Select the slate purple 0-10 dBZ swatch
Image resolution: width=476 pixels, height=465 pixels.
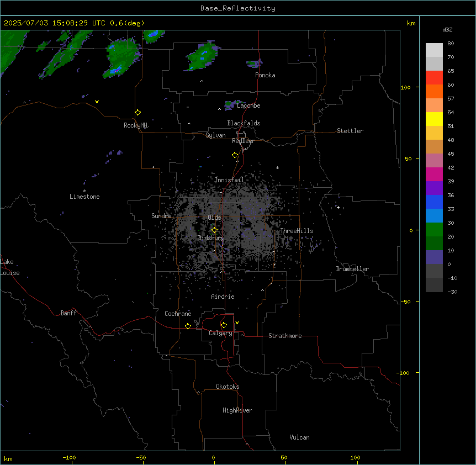click(x=434, y=257)
